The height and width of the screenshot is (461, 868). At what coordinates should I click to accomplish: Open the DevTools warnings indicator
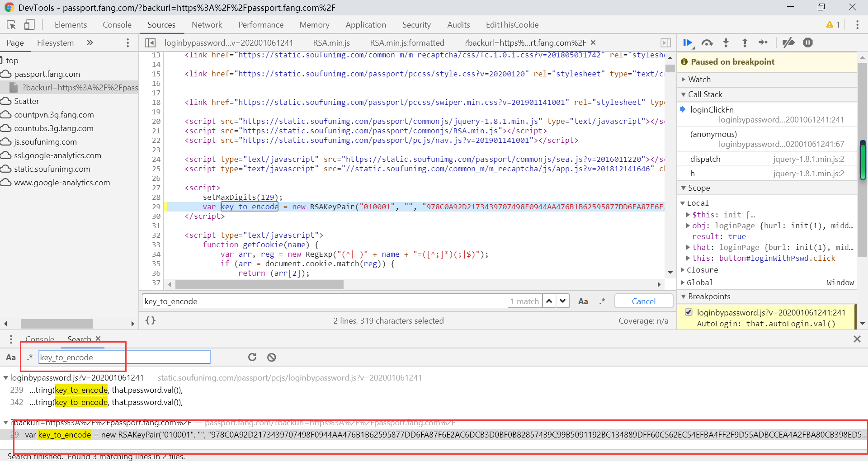pos(833,25)
